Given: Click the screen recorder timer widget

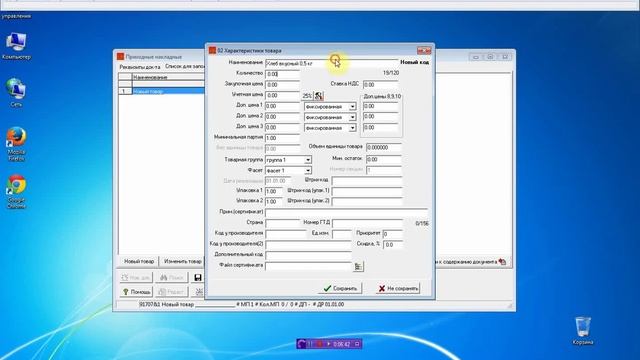Looking at the screenshot, I should (329, 344).
